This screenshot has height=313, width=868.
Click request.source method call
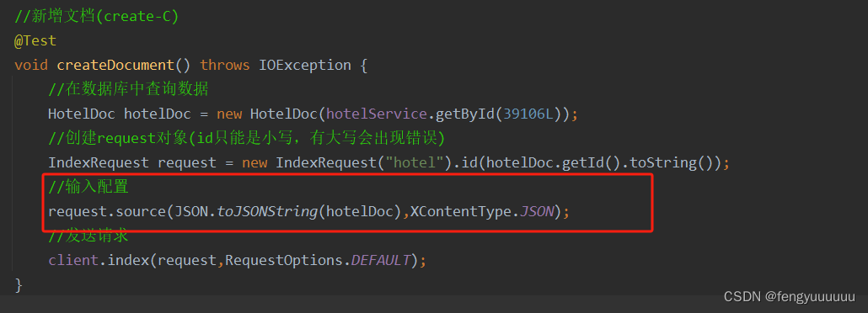(x=107, y=211)
